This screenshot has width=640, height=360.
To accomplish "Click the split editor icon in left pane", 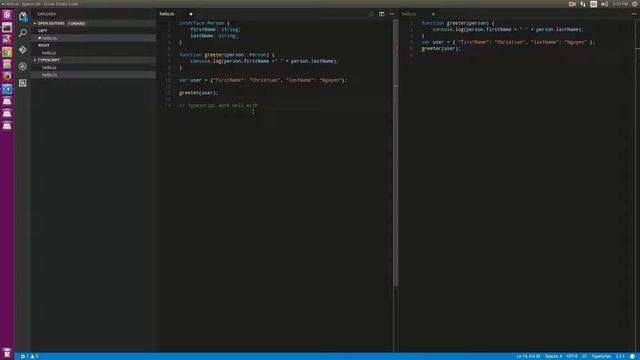I will click(x=382, y=14).
